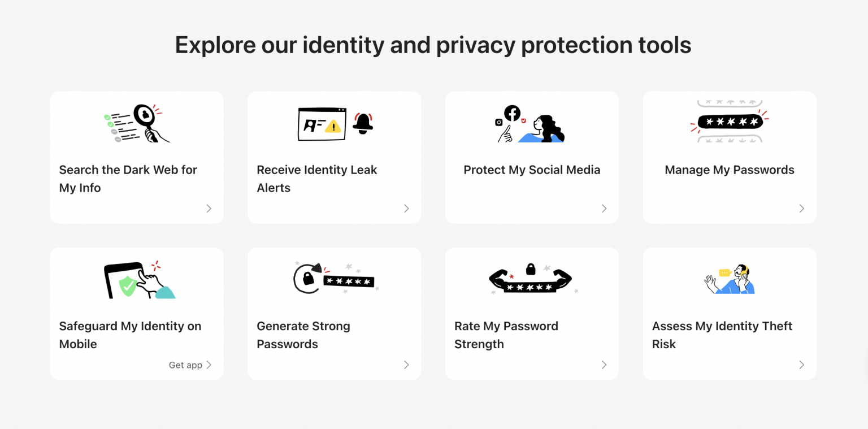Image resolution: width=868 pixels, height=429 pixels.
Task: Click the social media protection illustration
Action: (x=531, y=124)
